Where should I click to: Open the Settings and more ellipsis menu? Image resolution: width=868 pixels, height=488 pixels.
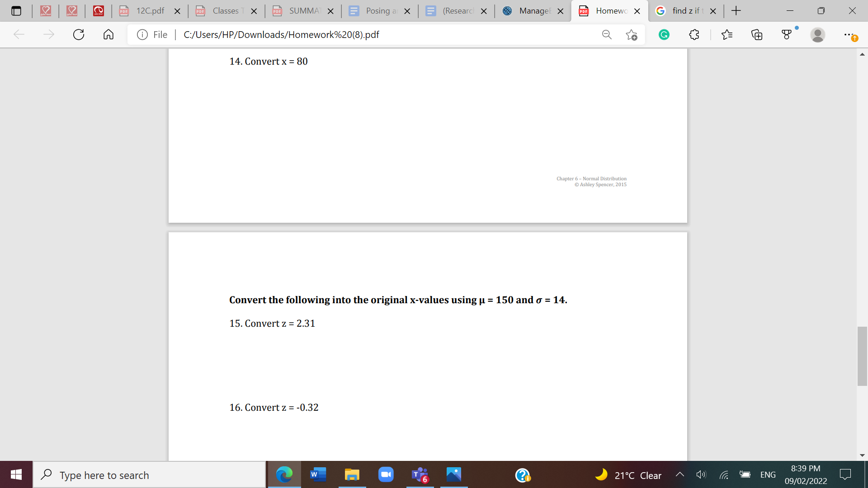tap(849, 34)
